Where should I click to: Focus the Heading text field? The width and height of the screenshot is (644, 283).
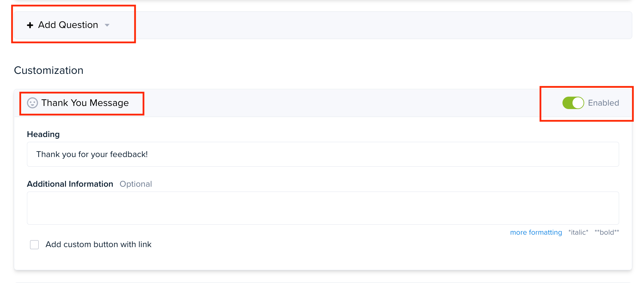coord(323,154)
